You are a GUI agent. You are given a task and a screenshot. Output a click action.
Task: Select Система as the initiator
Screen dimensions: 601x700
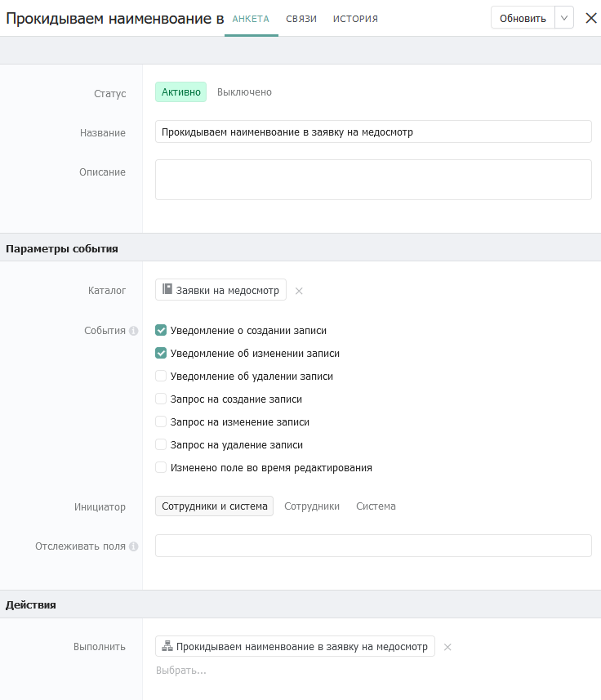pos(376,506)
